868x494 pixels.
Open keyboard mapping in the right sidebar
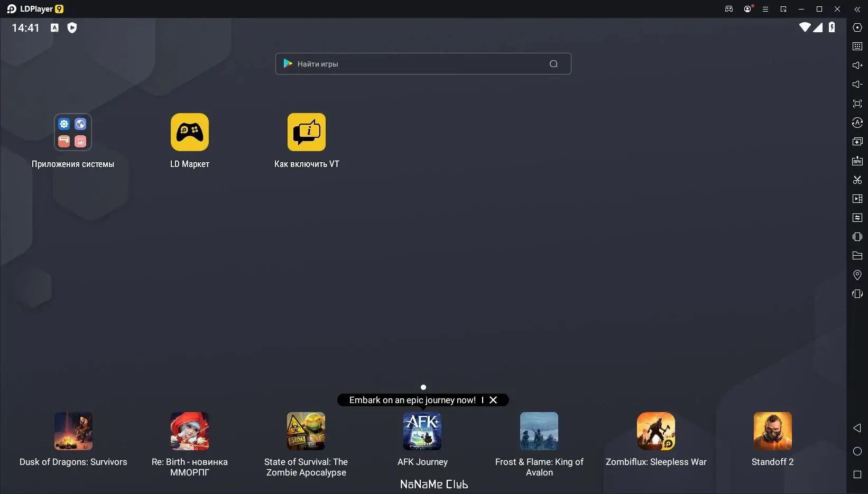click(857, 46)
